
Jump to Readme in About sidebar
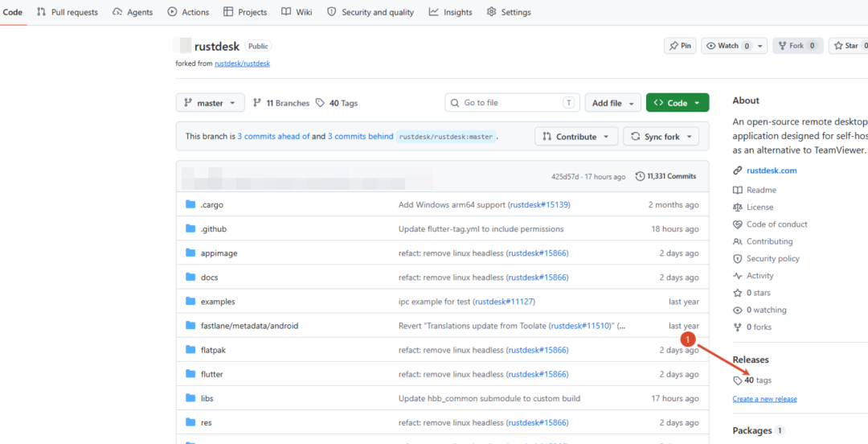(761, 190)
